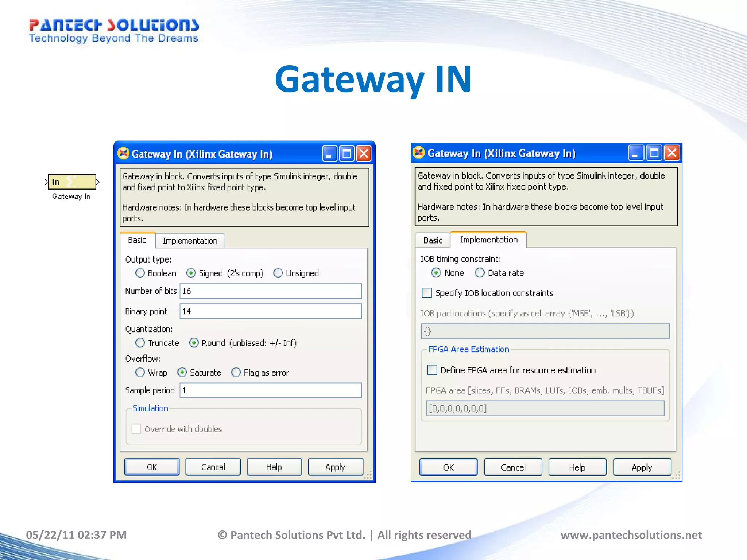Close the left Gateway In dialog
The width and height of the screenshot is (747, 560).
coord(364,153)
